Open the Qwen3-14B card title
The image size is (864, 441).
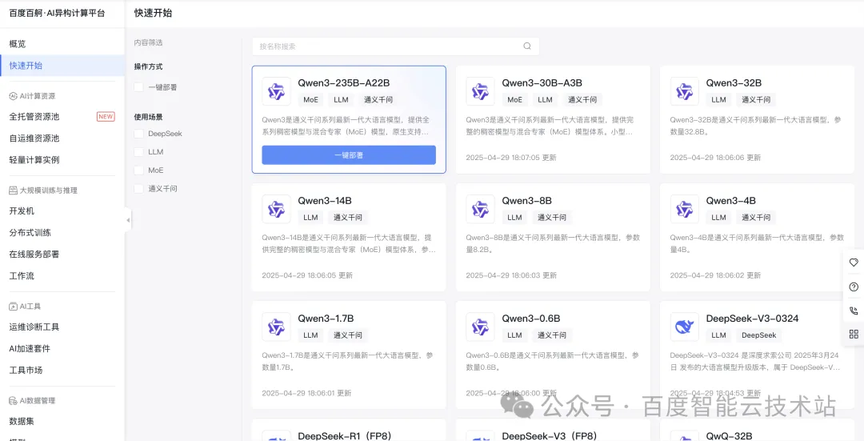(x=325, y=201)
